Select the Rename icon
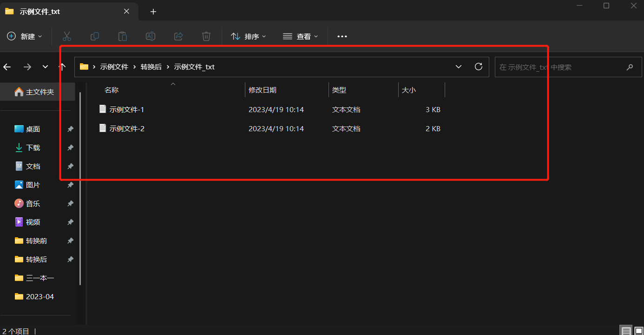Viewport: 644px width, 335px height. click(150, 36)
